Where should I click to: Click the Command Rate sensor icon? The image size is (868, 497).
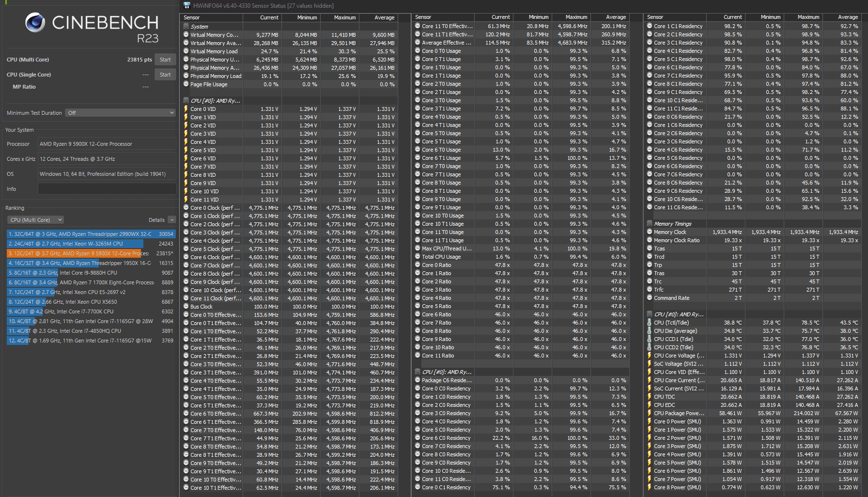pos(650,298)
